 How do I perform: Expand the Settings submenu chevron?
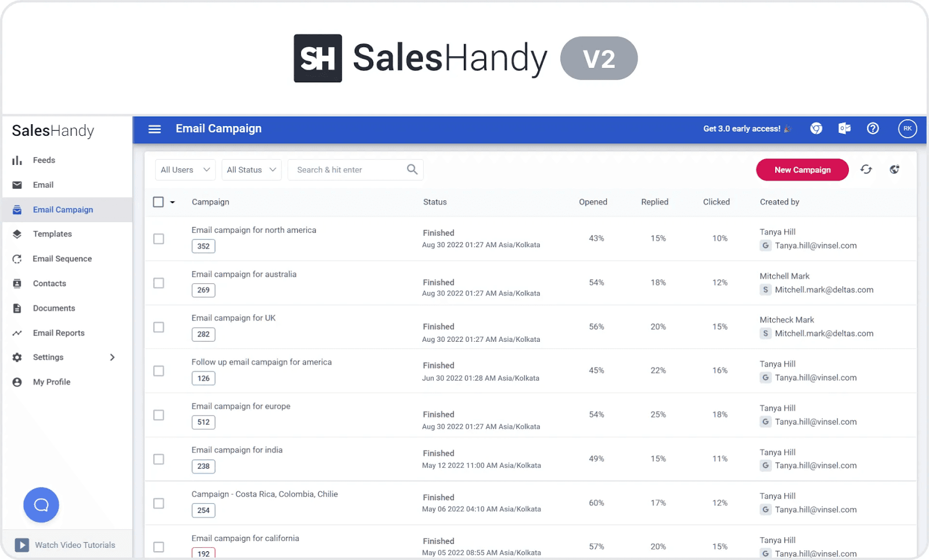[x=113, y=357]
